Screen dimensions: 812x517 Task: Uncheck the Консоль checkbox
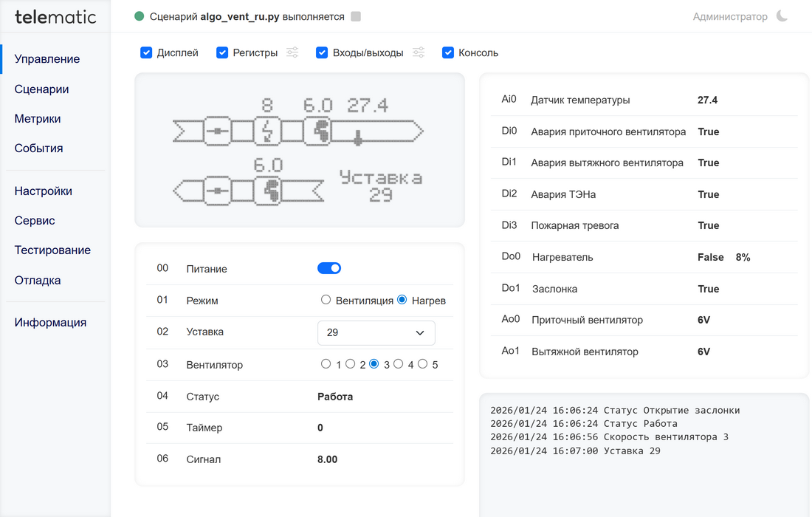pyautogui.click(x=447, y=52)
